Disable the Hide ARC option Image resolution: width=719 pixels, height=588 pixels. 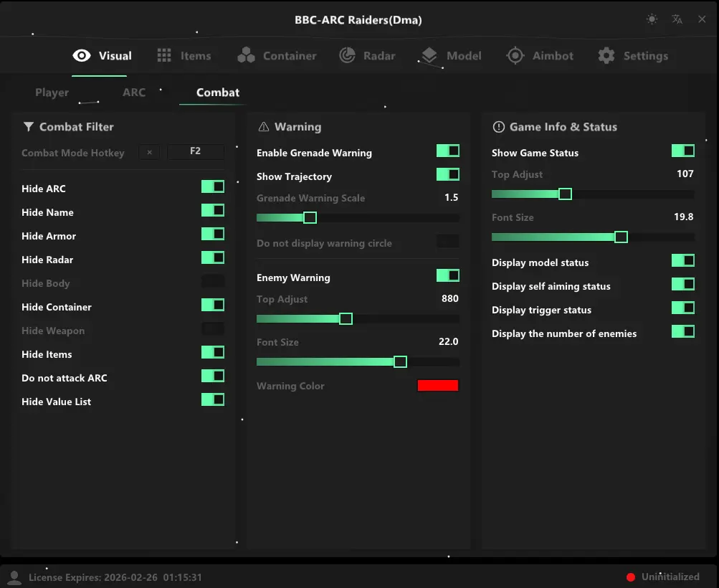coord(213,186)
